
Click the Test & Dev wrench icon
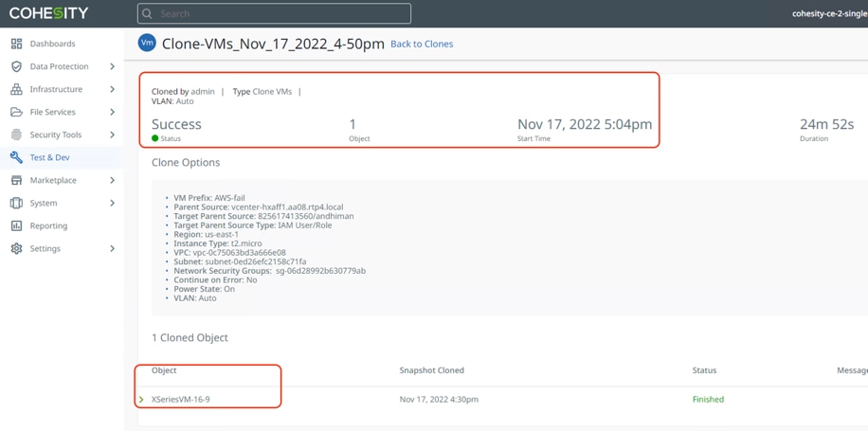17,157
